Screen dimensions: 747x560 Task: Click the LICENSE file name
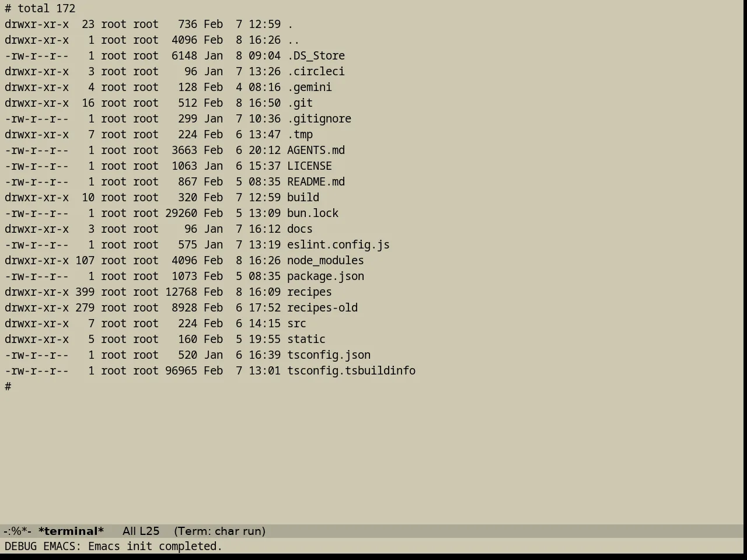point(309,166)
